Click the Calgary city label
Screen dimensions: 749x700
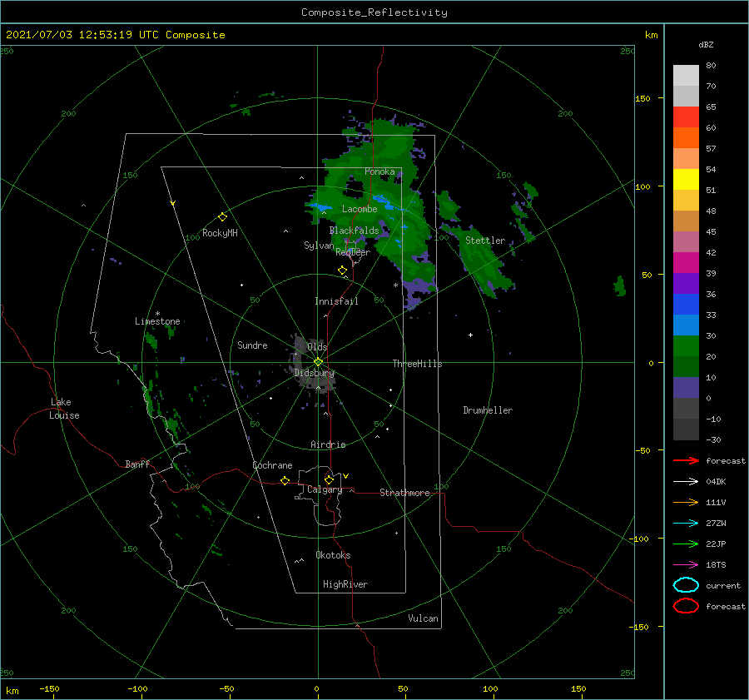point(325,489)
